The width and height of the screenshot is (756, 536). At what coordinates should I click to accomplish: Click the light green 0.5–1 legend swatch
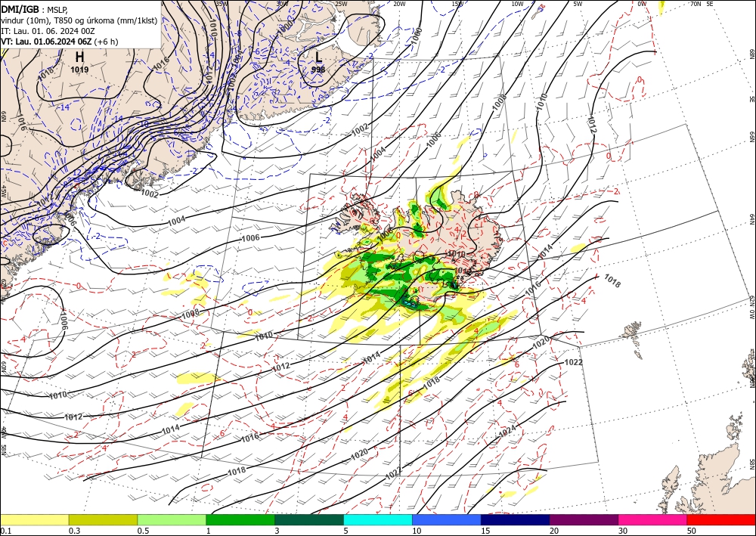(x=172, y=519)
